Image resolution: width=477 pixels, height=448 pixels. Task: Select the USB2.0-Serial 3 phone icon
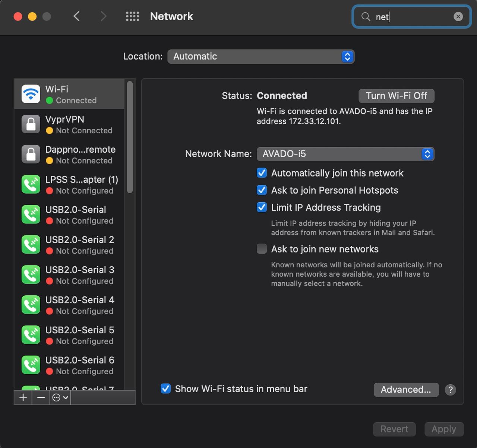tap(31, 275)
